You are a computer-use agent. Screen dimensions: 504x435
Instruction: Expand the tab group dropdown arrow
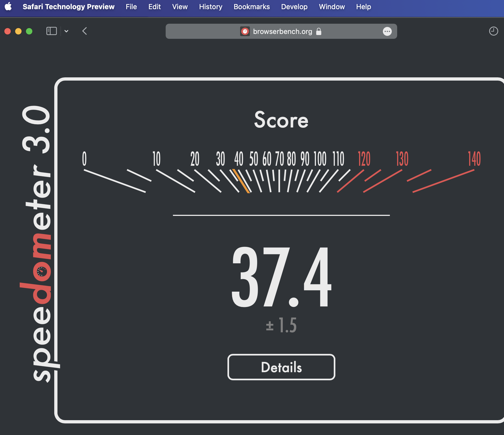66,31
